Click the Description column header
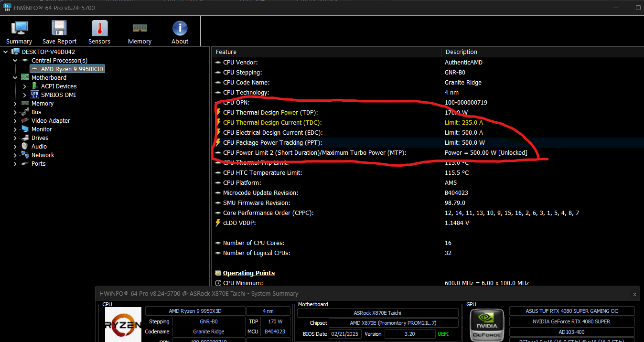Viewport: 644px width, 342px height. (542, 52)
